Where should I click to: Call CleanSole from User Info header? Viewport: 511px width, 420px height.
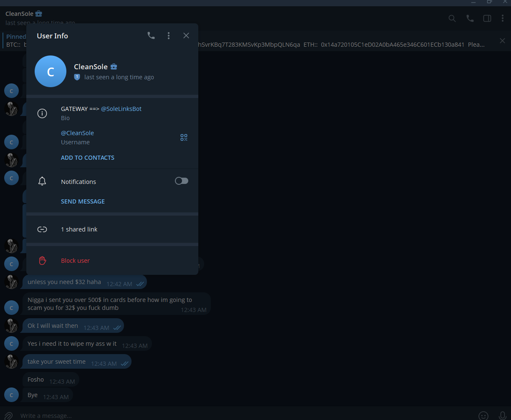coord(151,36)
